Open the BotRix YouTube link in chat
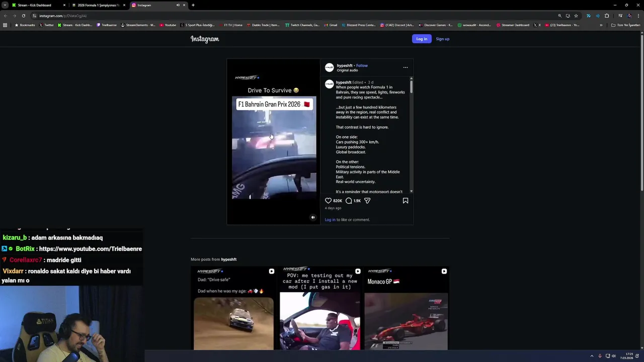 [x=90, y=249]
